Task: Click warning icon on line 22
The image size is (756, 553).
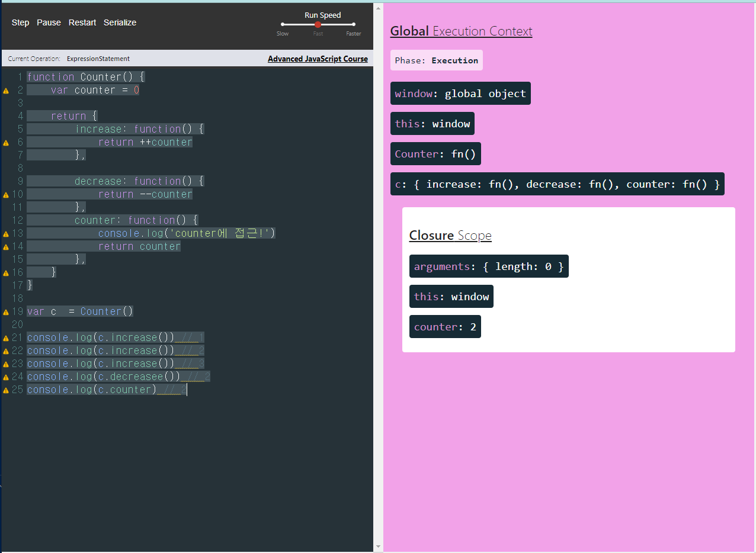Action: point(6,351)
